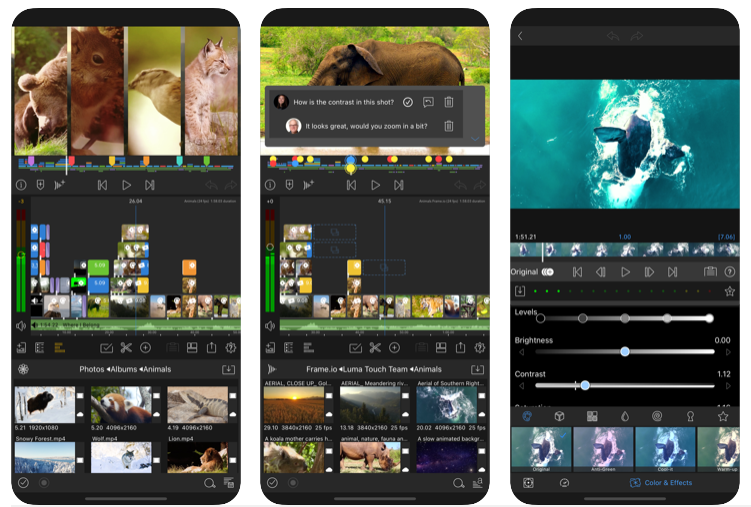
Task: Collapse the comments panel with blue chevron
Action: [x=475, y=139]
